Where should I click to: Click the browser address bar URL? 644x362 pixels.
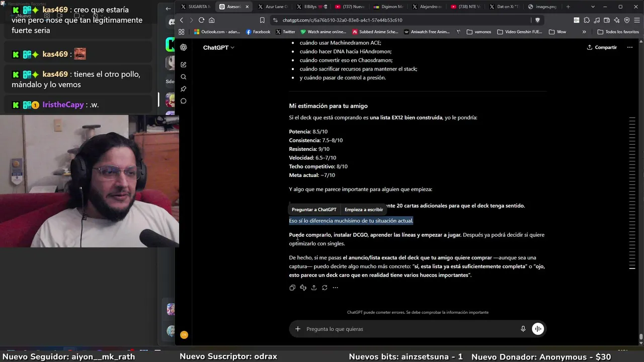click(342, 20)
